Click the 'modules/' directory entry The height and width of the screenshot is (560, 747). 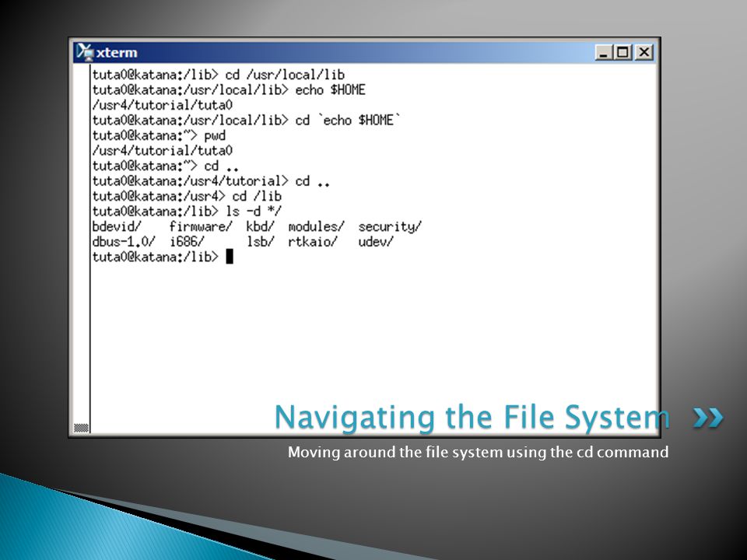click(x=317, y=226)
